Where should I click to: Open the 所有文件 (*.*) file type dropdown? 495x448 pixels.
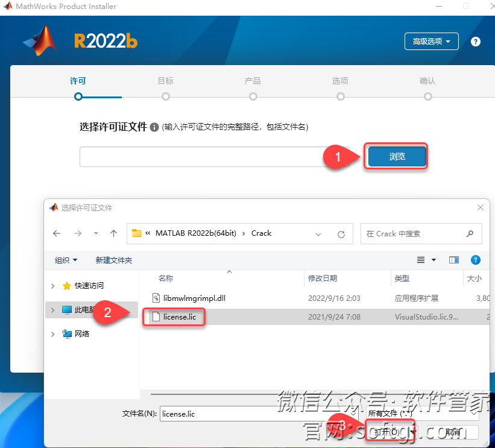coord(423,413)
